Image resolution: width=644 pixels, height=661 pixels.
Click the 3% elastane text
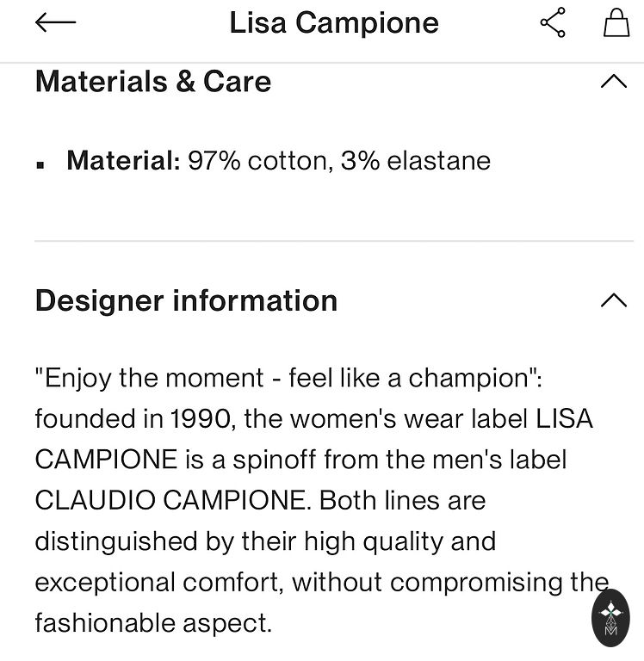click(416, 161)
